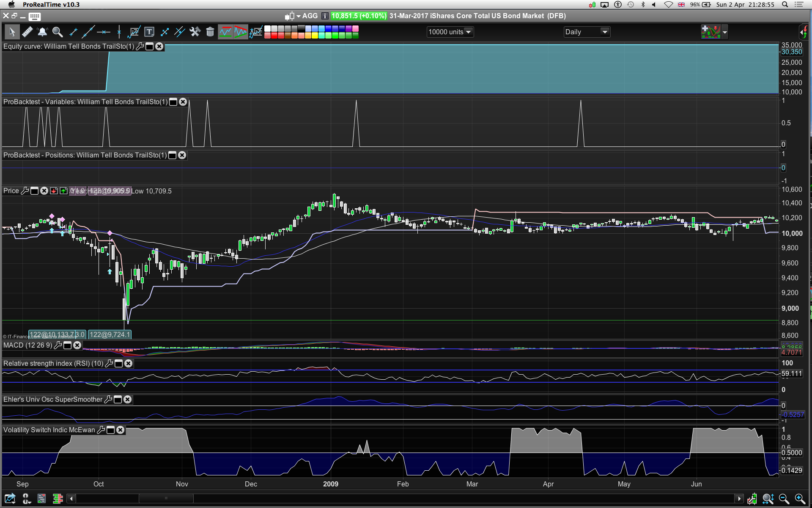Open macOS Spotlight search

[x=785, y=5]
